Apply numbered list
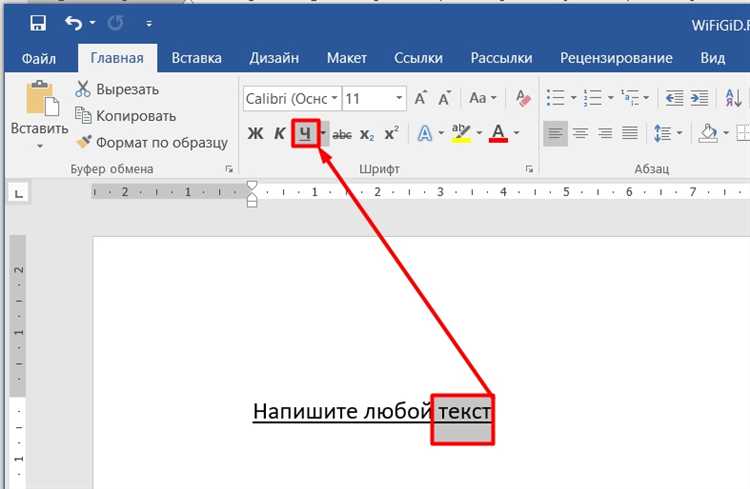Viewport: 750px width, 489px height. 593,98
